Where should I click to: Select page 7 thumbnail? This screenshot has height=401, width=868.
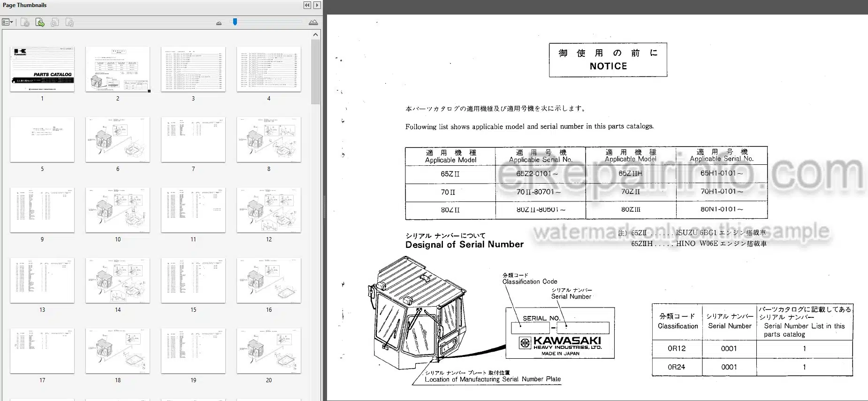pyautogui.click(x=193, y=139)
